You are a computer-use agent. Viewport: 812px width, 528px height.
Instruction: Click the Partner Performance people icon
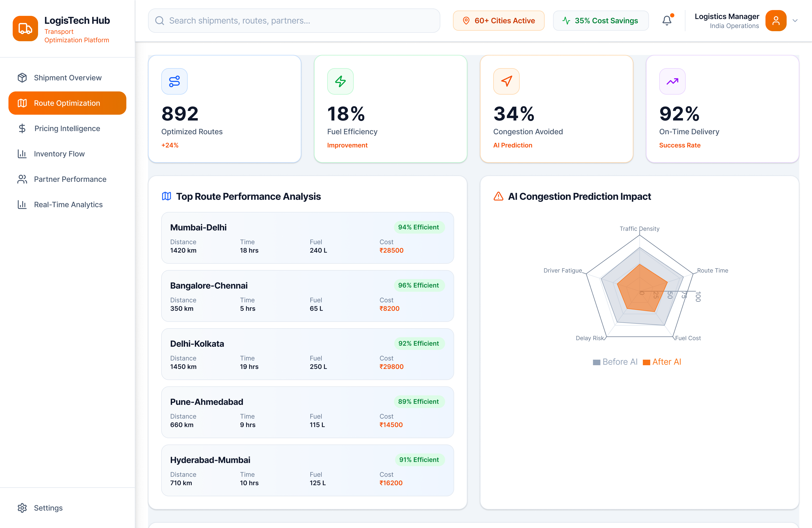[22, 179]
